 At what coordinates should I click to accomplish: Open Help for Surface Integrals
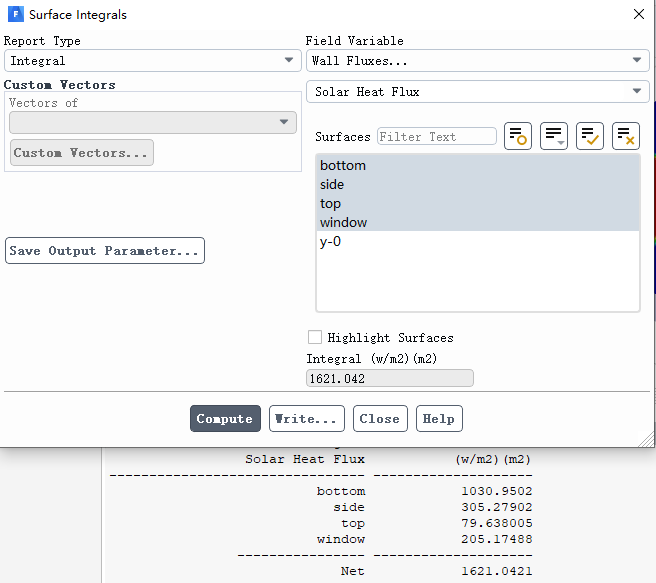[x=439, y=419]
